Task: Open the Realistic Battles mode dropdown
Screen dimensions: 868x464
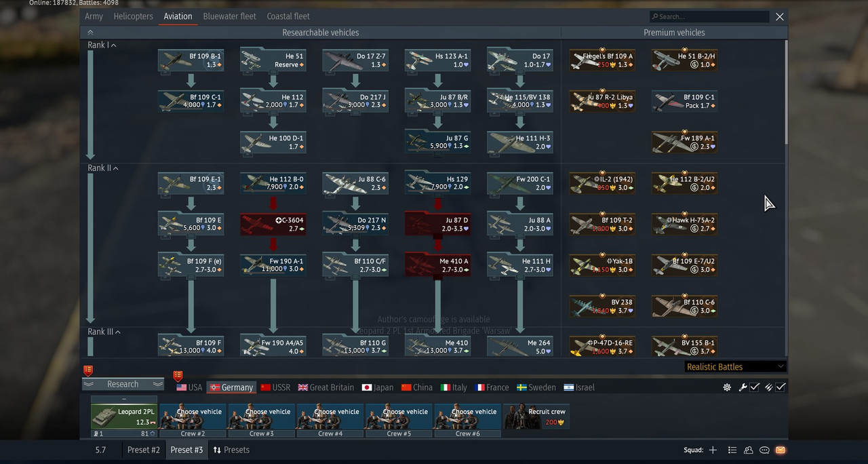Action: [735, 366]
